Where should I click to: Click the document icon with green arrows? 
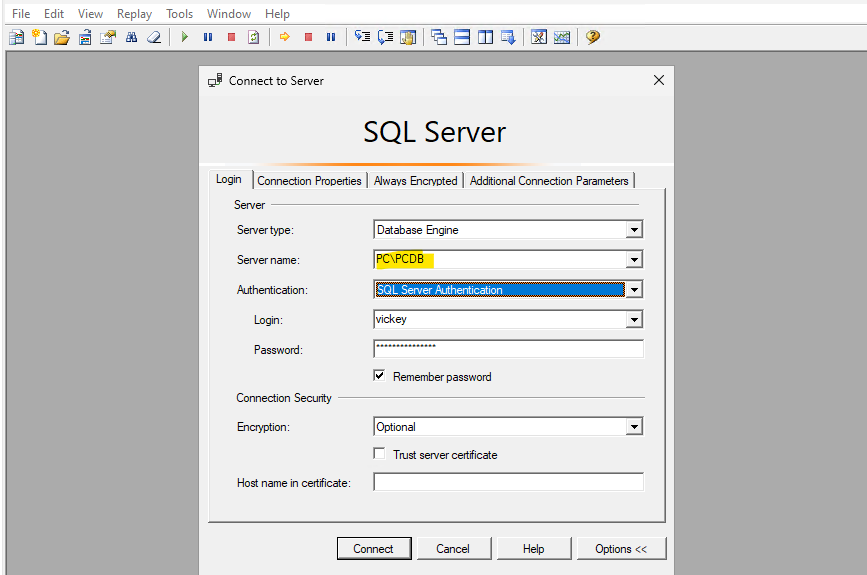click(x=254, y=37)
